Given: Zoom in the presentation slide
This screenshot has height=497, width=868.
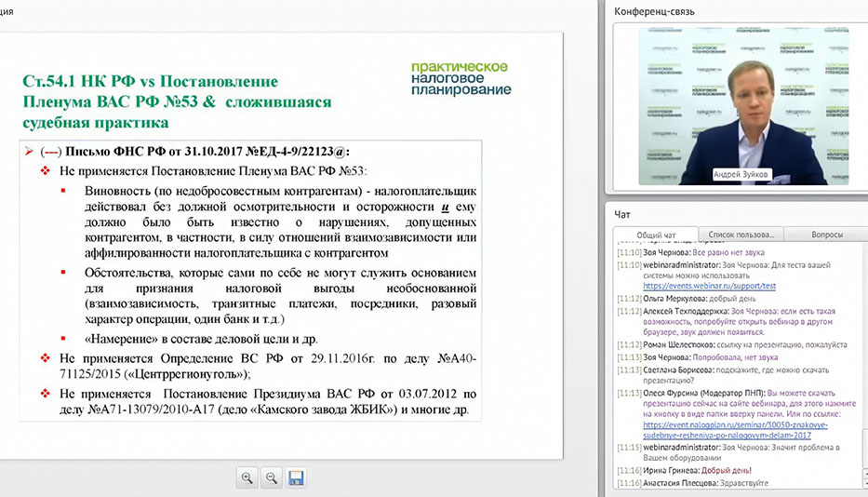Looking at the screenshot, I should click(247, 477).
